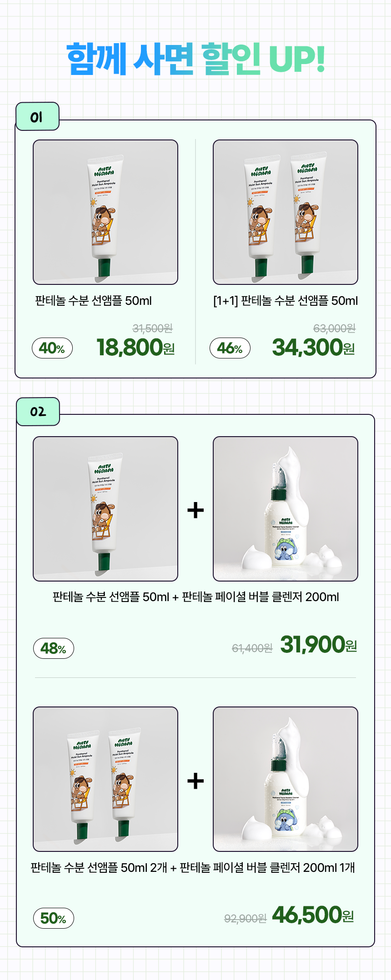
Task: Click the 02 section number badge
Action: click(38, 412)
